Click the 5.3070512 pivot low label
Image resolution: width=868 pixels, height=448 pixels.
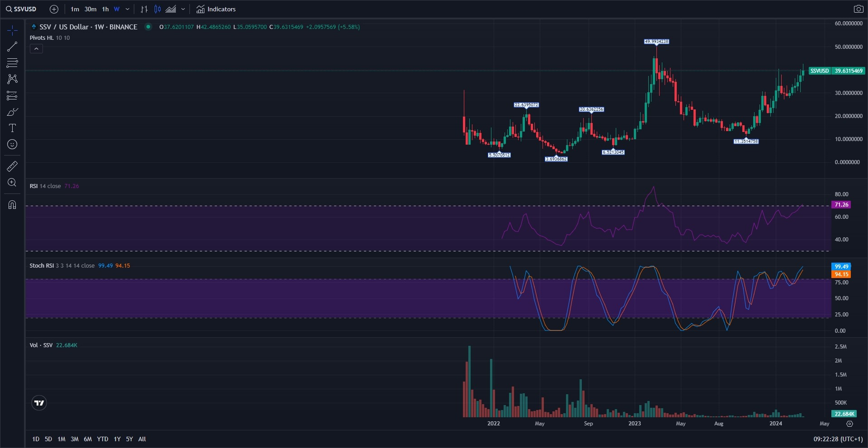point(499,155)
